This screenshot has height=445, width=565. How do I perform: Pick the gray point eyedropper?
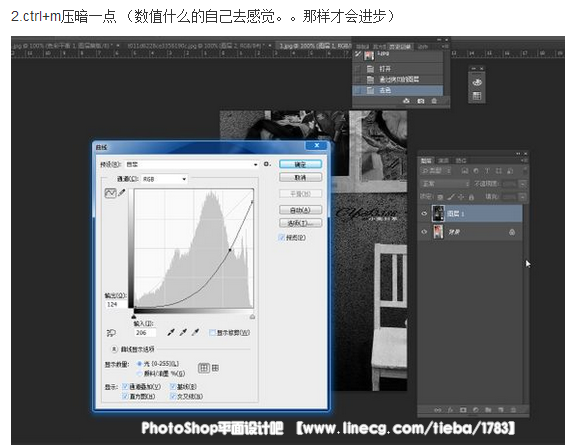(183, 332)
